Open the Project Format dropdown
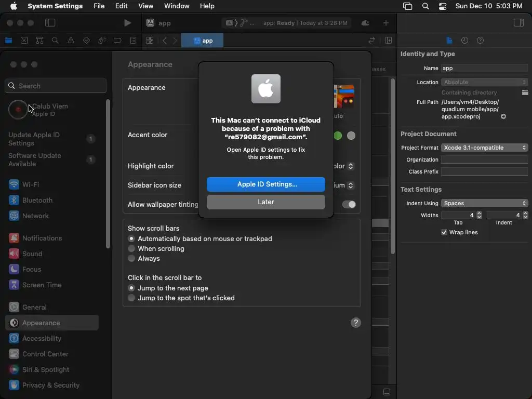The height and width of the screenshot is (399, 532). pyautogui.click(x=484, y=148)
